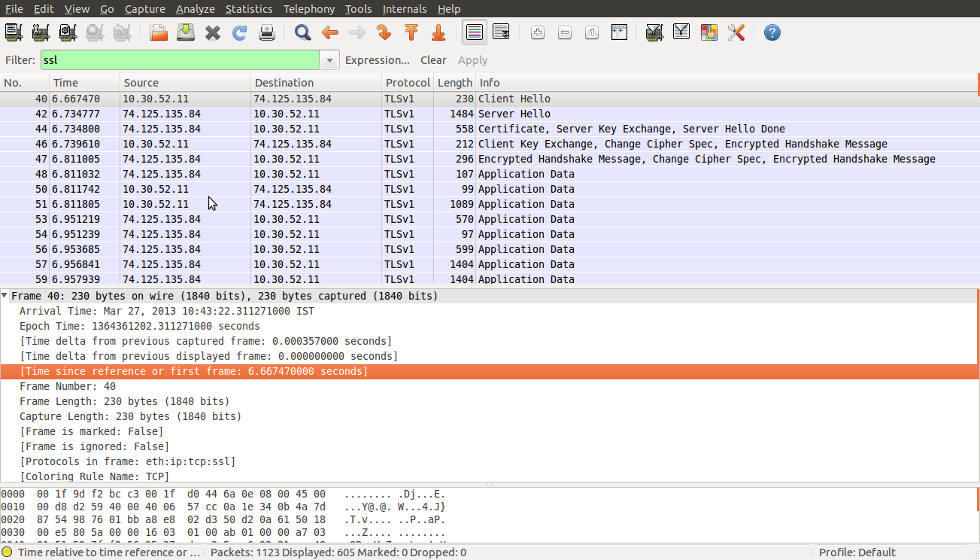Open the Expression builder dialog
Image resolution: width=980 pixels, height=560 pixels.
(x=377, y=59)
